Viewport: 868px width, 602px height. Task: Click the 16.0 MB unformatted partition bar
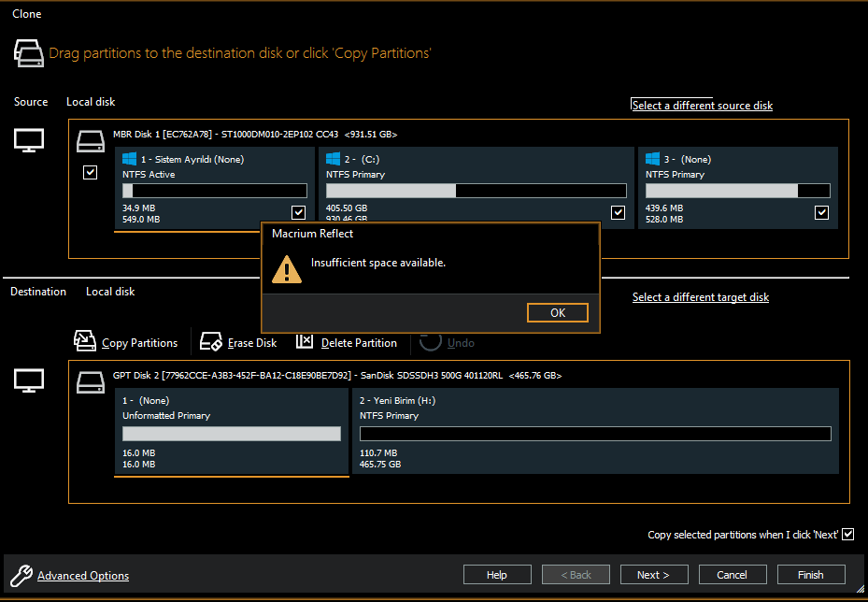(x=232, y=434)
